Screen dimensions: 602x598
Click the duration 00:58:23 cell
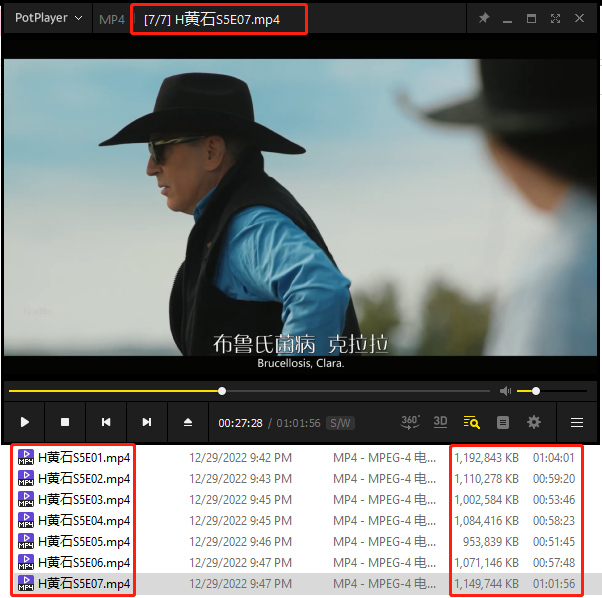click(554, 520)
